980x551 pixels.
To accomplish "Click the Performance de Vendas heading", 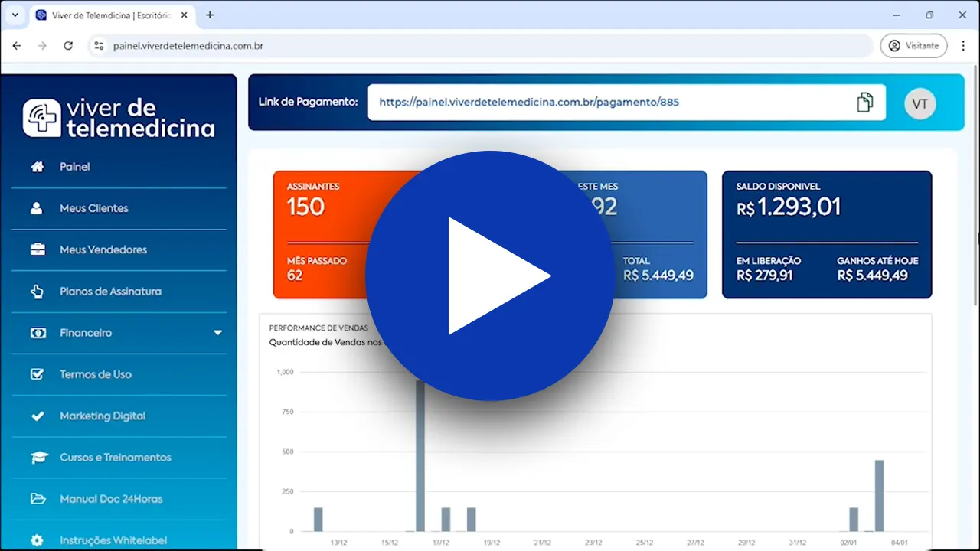I will pyautogui.click(x=318, y=328).
